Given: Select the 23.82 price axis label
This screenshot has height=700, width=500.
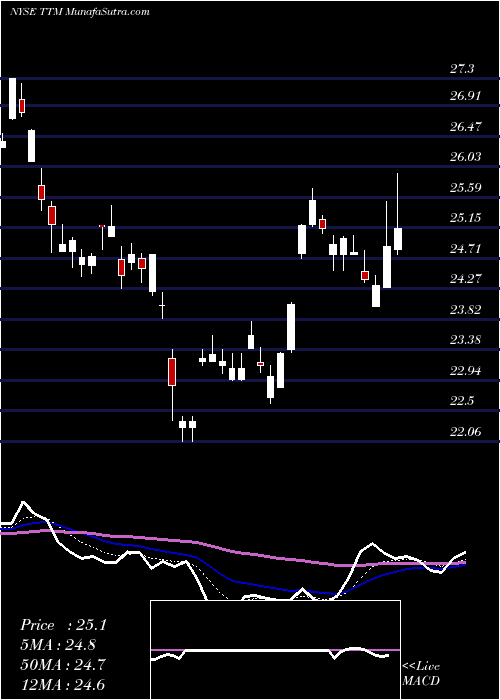Looking at the screenshot, I should pyautogui.click(x=465, y=309).
